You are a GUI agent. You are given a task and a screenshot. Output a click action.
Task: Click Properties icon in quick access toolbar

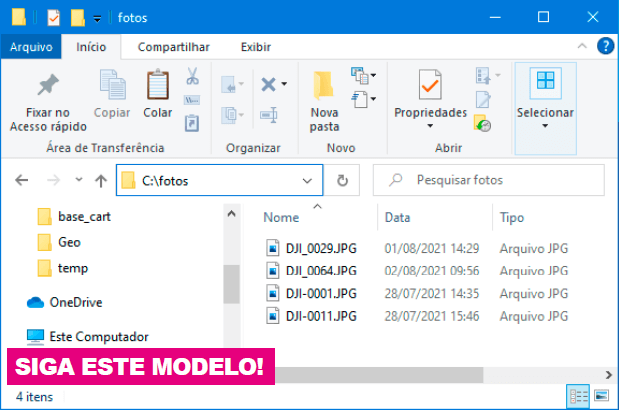coord(53,18)
